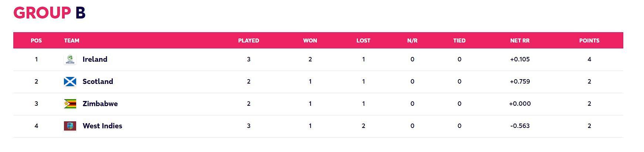Click the Zimbabwe flag icon

[70, 104]
